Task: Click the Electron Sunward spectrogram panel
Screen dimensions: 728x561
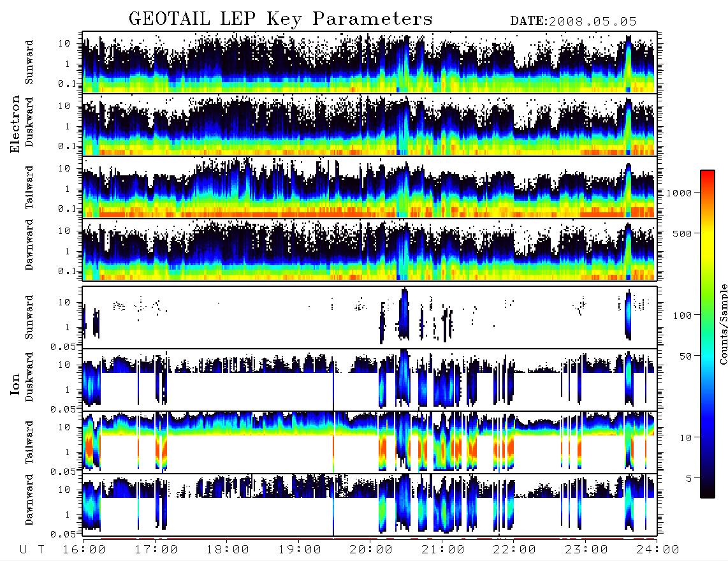Action: pyautogui.click(x=370, y=62)
